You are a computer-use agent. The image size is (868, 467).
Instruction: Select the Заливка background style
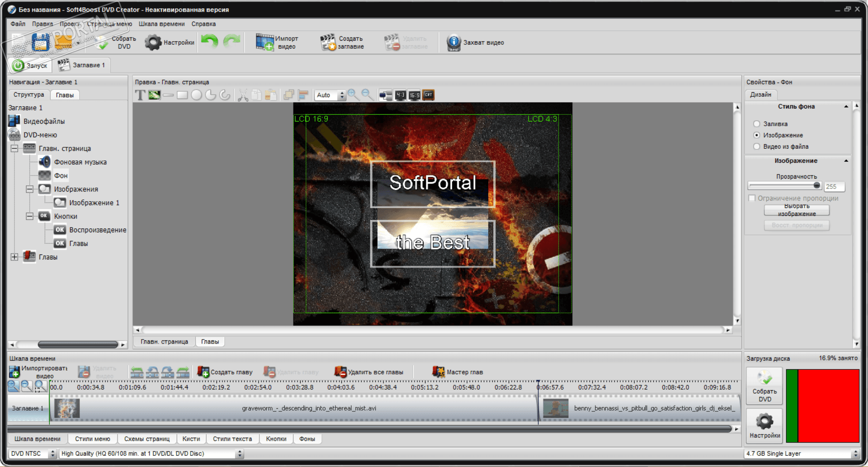point(757,124)
